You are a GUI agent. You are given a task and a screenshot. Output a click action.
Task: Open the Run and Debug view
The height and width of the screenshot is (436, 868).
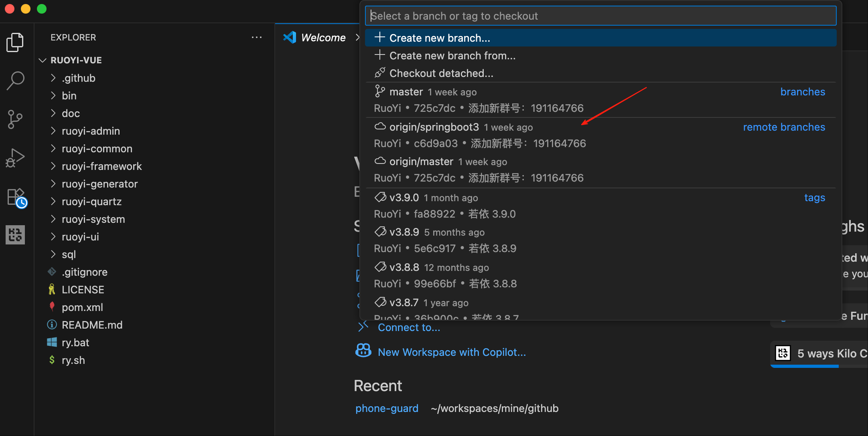(x=15, y=158)
